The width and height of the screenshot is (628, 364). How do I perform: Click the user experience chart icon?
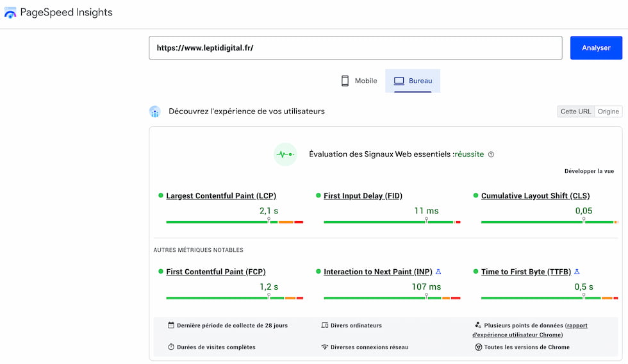pos(155,112)
